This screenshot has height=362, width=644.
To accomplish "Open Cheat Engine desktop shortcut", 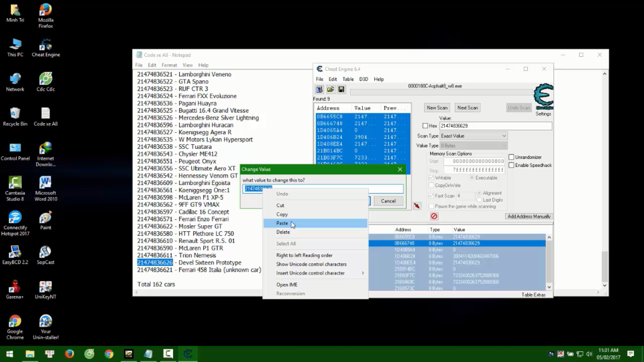I will point(45,47).
